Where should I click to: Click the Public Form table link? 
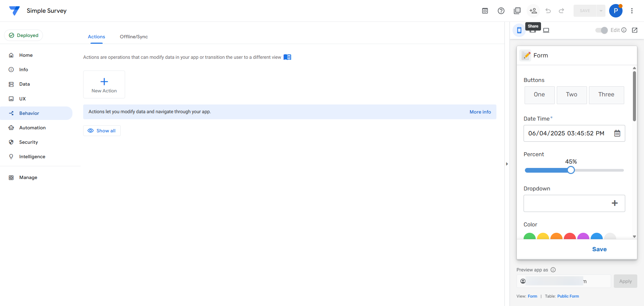pyautogui.click(x=568, y=296)
